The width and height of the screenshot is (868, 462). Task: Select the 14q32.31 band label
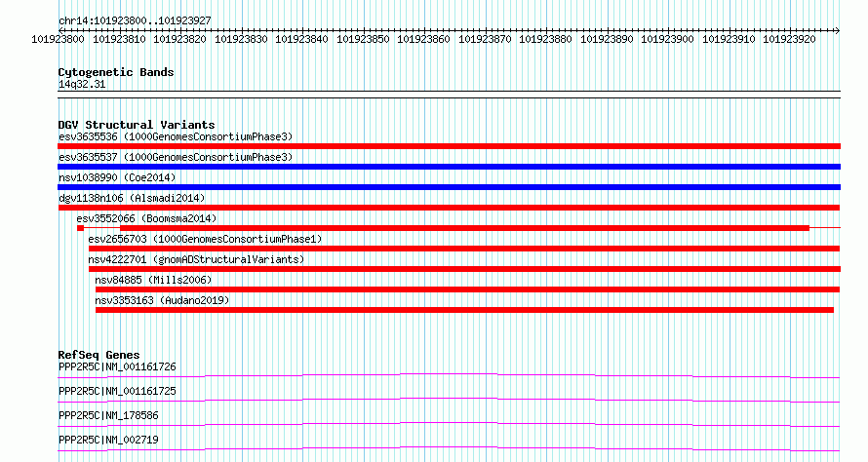[x=82, y=84]
